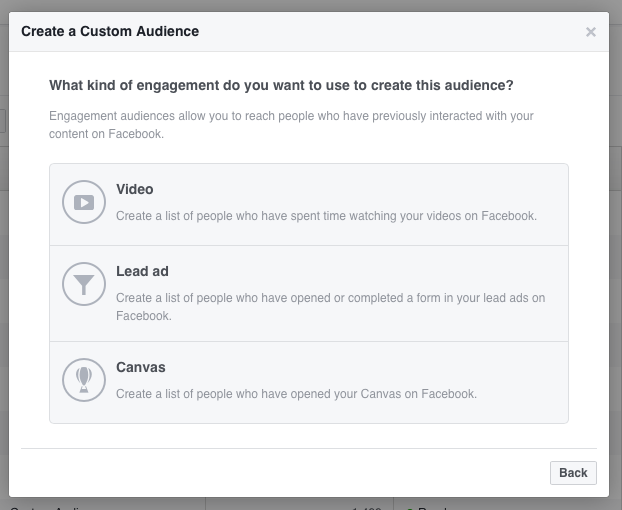
Task: Click the lead ads form description text
Action: 330,307
